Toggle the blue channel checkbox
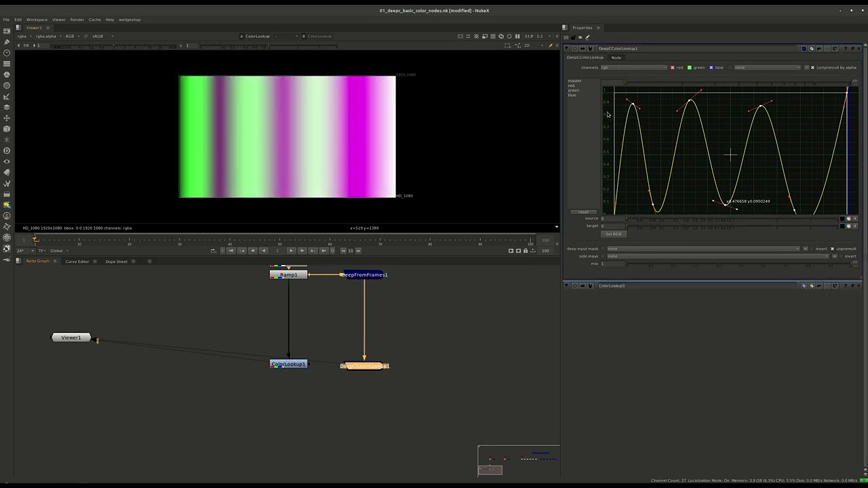Viewport: 868px width, 488px height. (711, 68)
